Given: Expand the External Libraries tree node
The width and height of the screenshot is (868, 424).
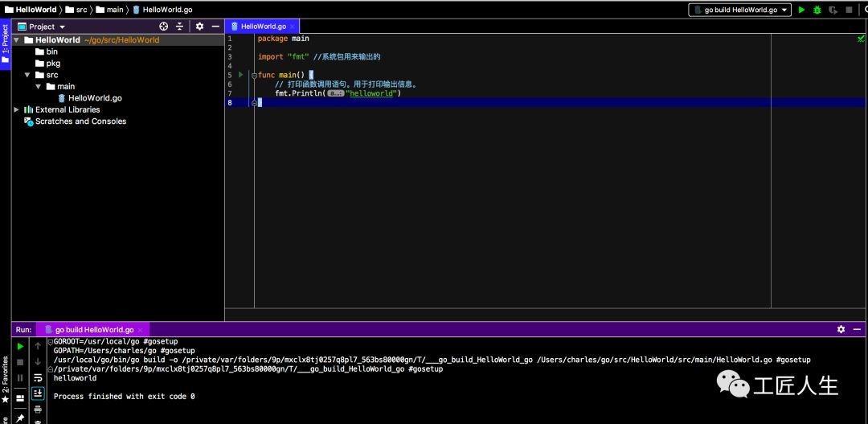Looking at the screenshot, I should 17,109.
